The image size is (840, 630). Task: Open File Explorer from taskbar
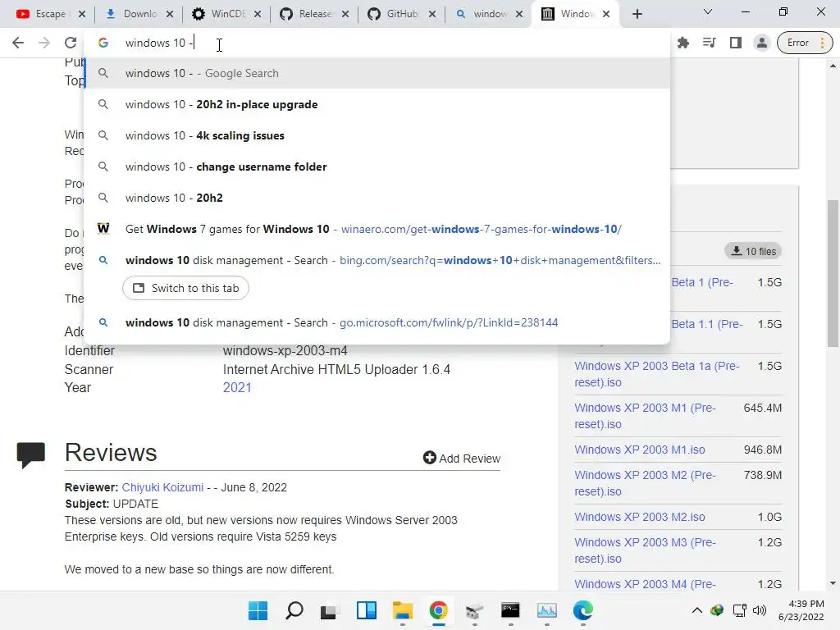coord(402,610)
